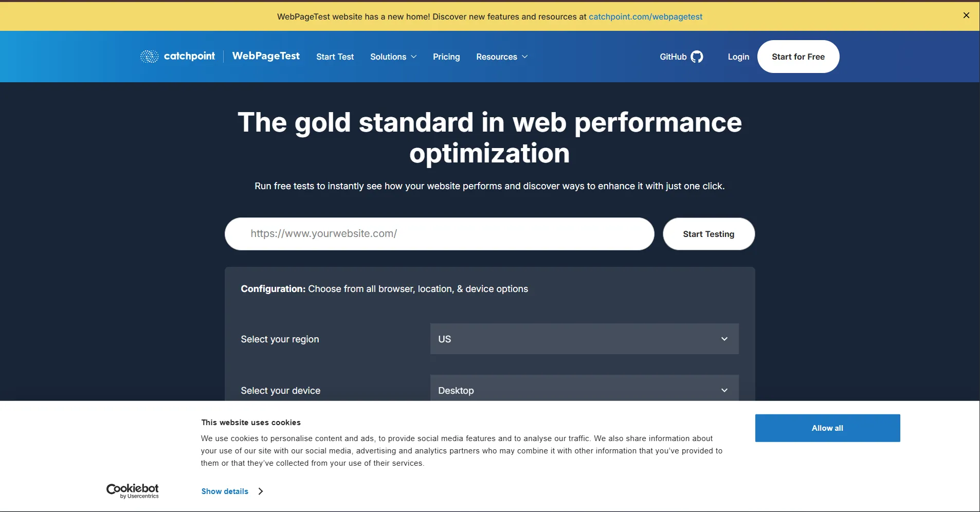Viewport: 980px width, 512px height.
Task: Open the region dropdown showing US
Action: click(584, 339)
